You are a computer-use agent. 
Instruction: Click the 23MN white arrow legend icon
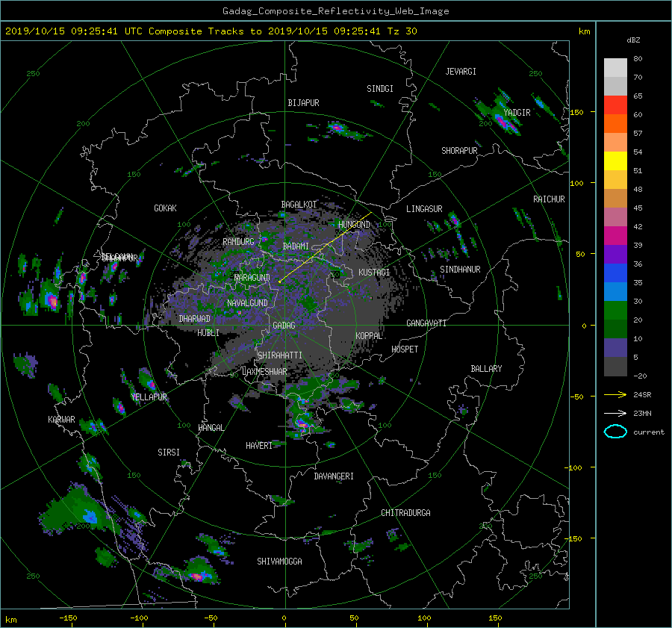coord(615,413)
